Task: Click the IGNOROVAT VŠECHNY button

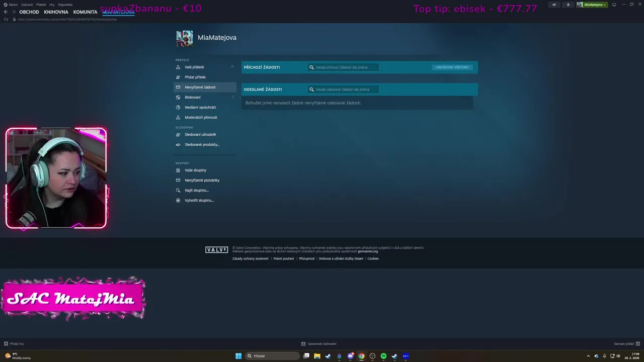Action: (452, 67)
